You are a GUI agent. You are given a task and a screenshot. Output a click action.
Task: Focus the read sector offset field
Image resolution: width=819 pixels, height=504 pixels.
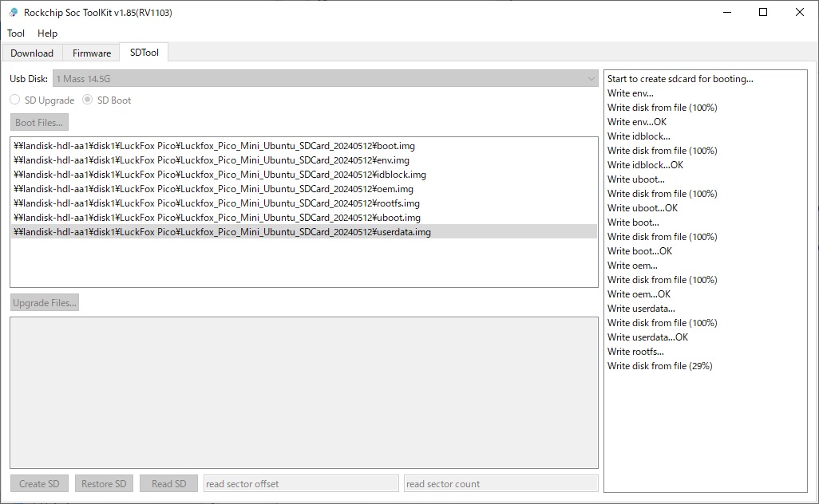[x=301, y=483]
